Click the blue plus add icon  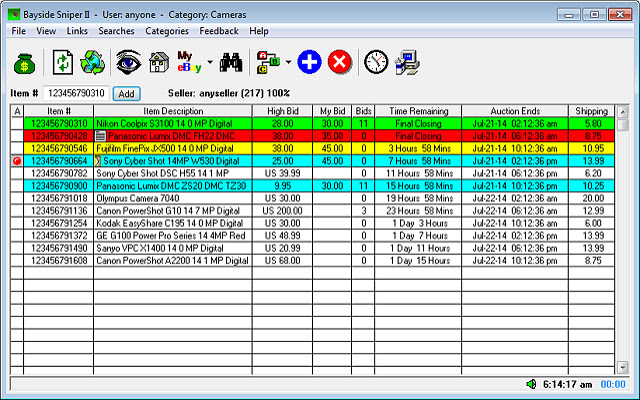coord(309,62)
